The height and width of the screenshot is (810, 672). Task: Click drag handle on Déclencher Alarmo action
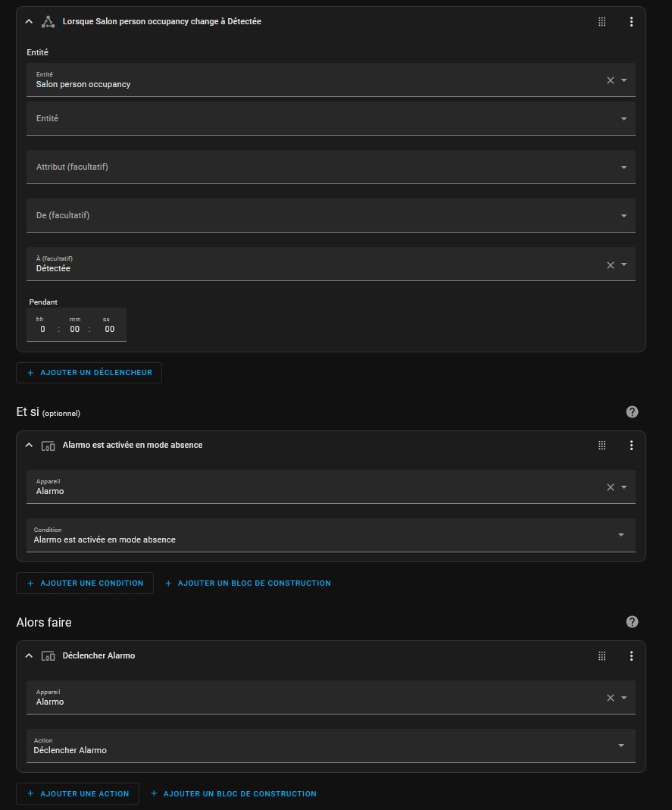click(602, 656)
